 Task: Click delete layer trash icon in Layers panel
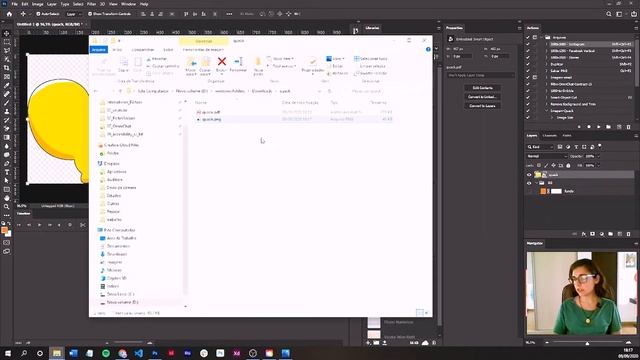pos(629,234)
